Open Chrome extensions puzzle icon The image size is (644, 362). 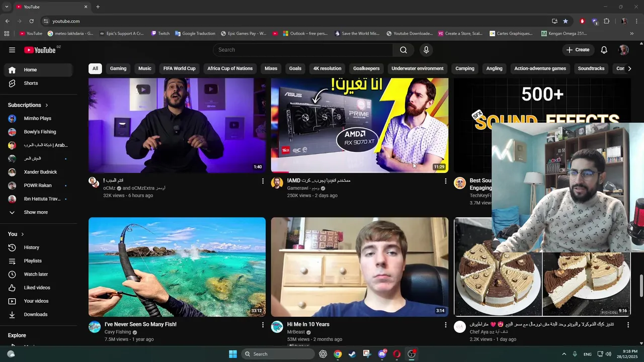(x=606, y=21)
